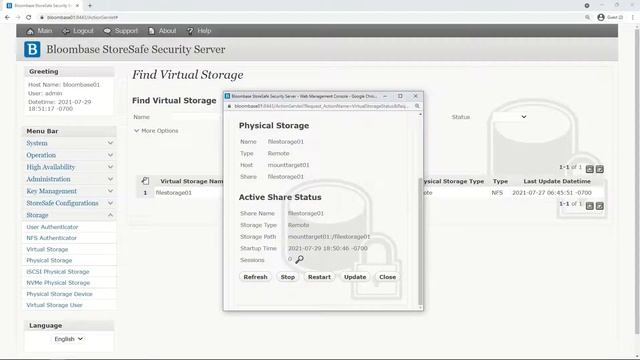This screenshot has height=360, width=640.
Task: Click the popup storage path mounttarget01:/filestorage01
Action: pyautogui.click(x=329, y=237)
